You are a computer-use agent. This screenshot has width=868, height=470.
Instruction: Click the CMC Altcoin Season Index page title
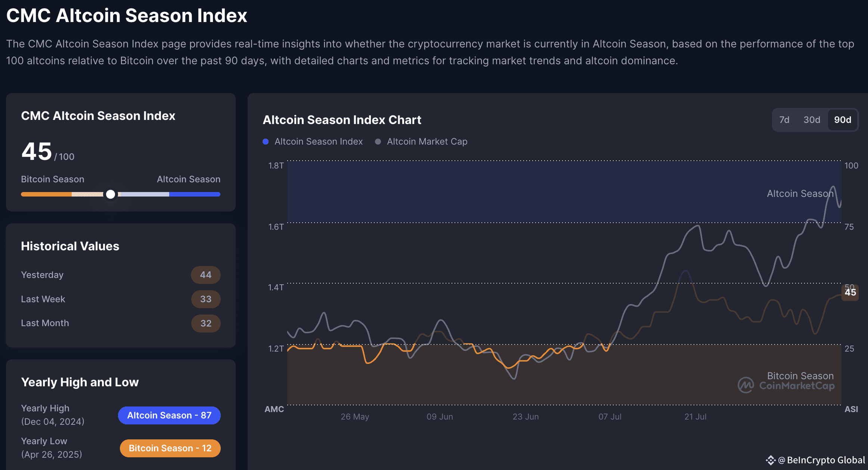[127, 16]
